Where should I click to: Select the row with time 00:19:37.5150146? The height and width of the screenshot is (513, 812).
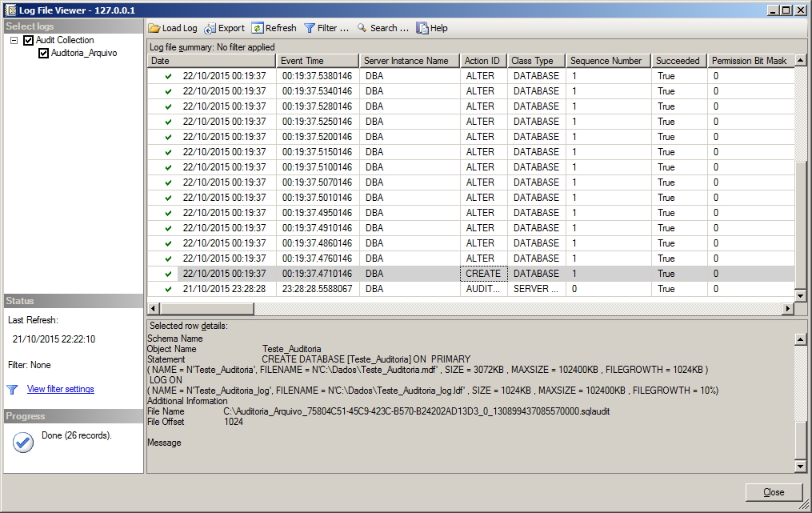point(470,152)
